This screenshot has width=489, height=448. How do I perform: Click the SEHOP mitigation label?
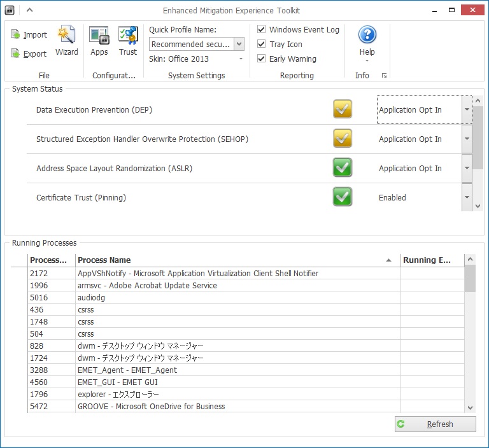142,139
